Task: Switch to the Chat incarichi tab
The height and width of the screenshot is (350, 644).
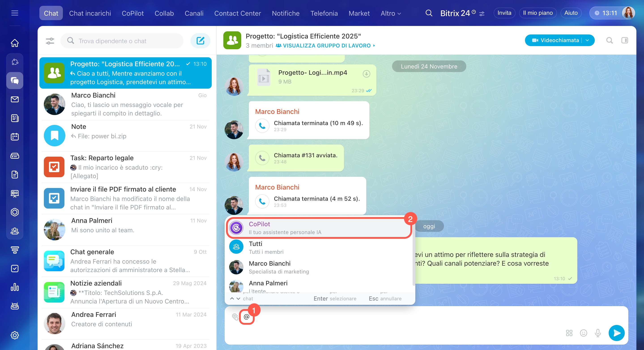Action: [90, 13]
